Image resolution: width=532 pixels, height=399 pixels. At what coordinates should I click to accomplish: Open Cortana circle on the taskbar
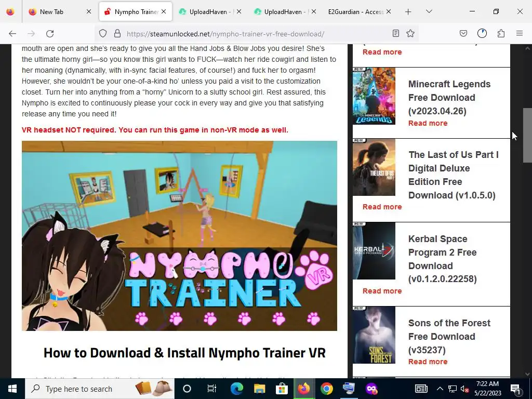tap(187, 389)
